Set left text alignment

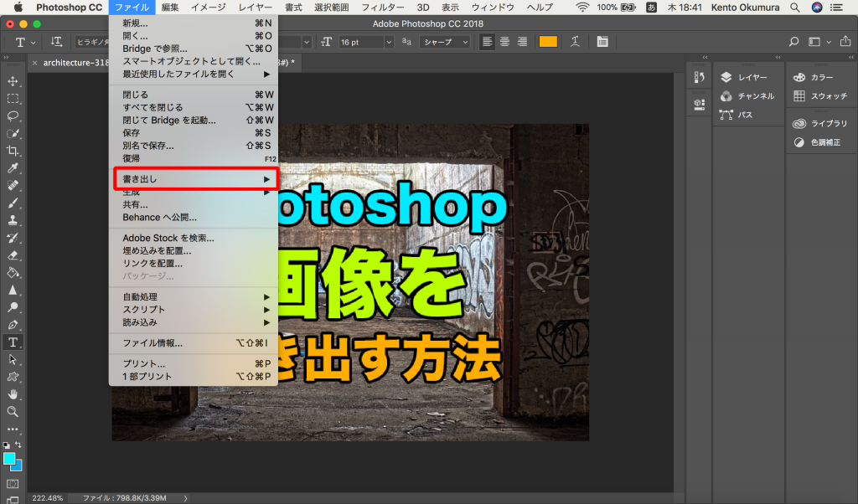pos(487,42)
